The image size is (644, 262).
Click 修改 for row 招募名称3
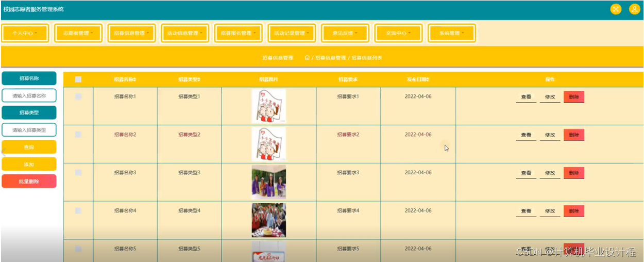[x=550, y=173]
